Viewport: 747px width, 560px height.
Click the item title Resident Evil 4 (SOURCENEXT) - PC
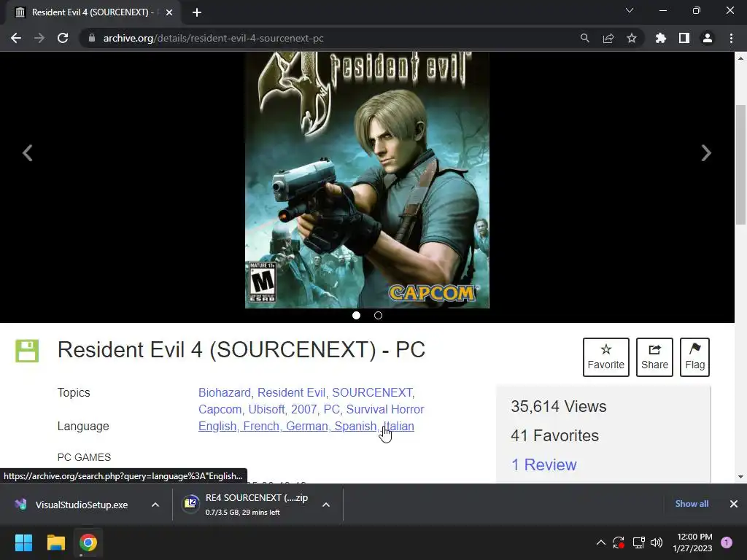[x=241, y=350]
